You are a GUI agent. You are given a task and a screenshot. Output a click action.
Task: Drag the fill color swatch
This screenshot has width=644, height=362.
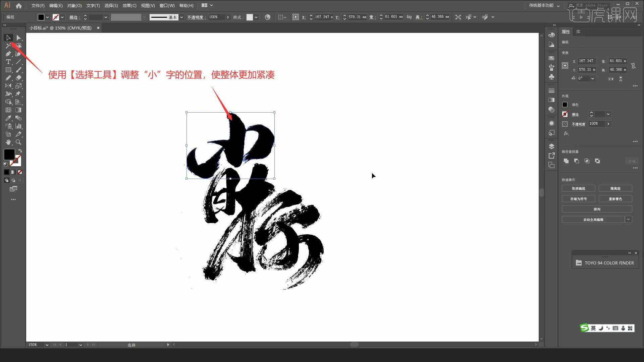(9, 154)
